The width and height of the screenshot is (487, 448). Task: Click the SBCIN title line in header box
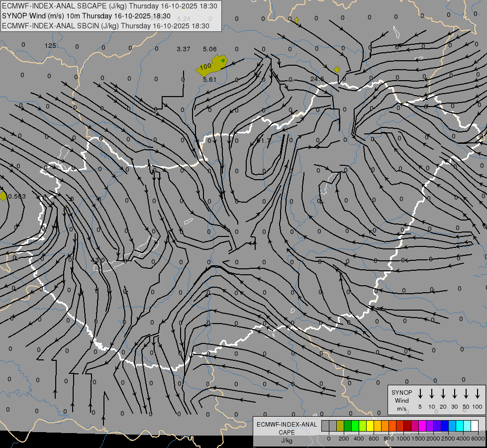coord(105,26)
